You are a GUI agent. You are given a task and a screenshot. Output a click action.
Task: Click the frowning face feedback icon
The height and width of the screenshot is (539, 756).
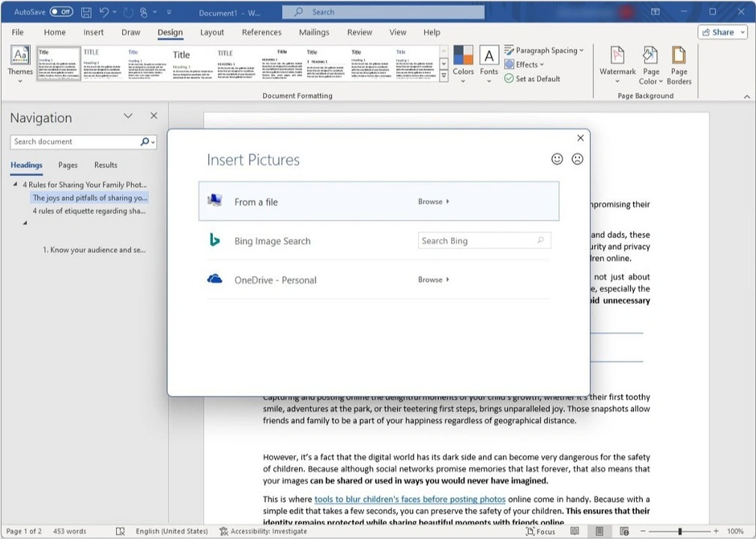click(x=577, y=159)
